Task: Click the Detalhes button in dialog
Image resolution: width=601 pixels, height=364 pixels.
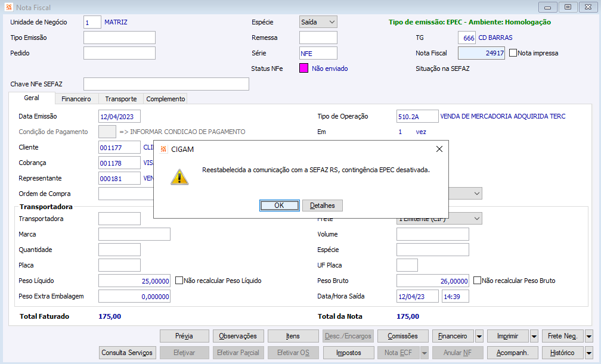Action: (323, 206)
